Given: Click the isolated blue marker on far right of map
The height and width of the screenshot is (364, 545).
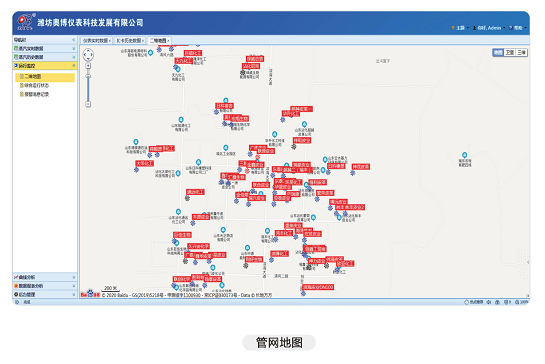Looking at the screenshot, I should (x=464, y=155).
